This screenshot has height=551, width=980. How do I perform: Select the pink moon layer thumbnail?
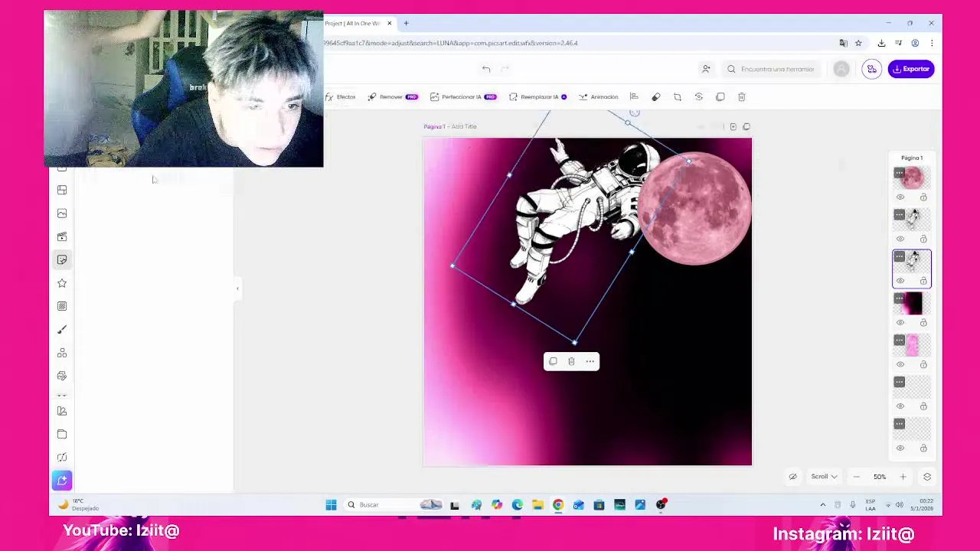point(912,178)
